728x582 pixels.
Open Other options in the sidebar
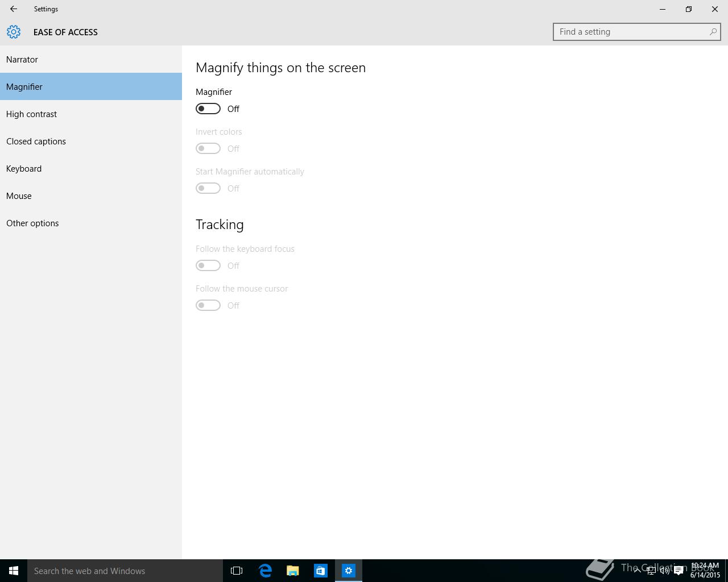pos(91,223)
